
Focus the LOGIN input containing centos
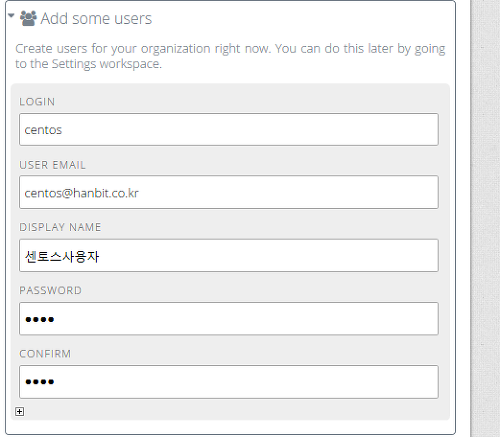229,129
